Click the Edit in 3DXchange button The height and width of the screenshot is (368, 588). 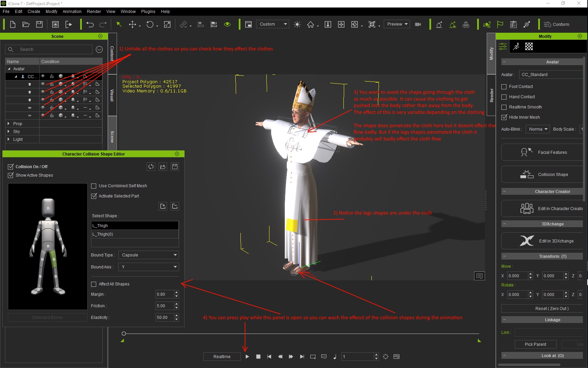click(x=542, y=241)
